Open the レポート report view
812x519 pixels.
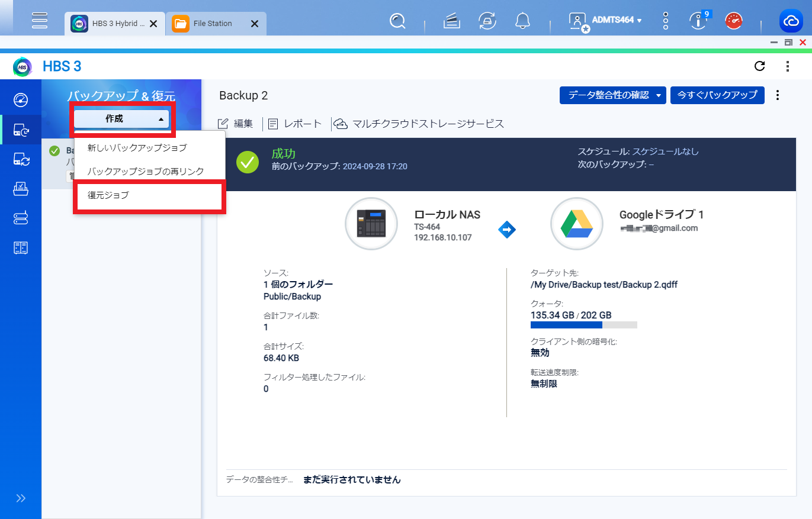(x=294, y=124)
